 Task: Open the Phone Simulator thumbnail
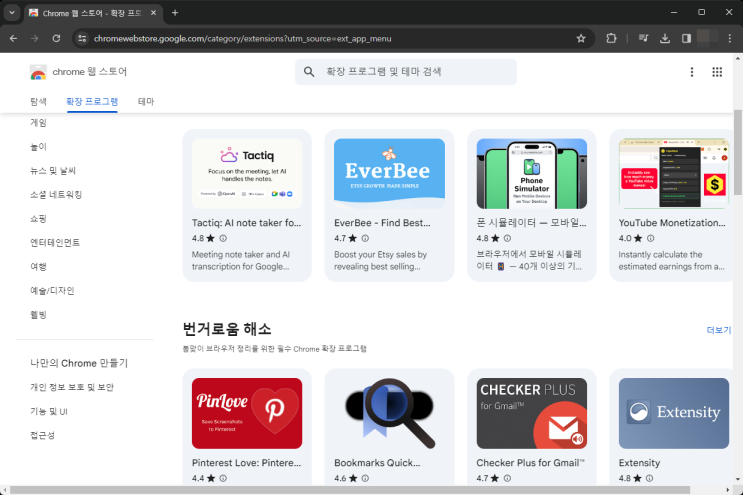[x=532, y=173]
